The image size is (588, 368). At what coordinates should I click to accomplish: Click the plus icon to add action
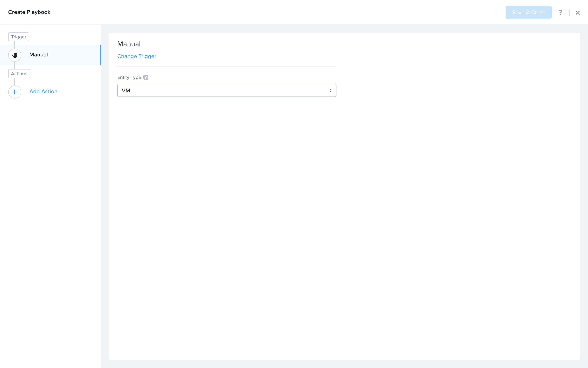(15, 92)
